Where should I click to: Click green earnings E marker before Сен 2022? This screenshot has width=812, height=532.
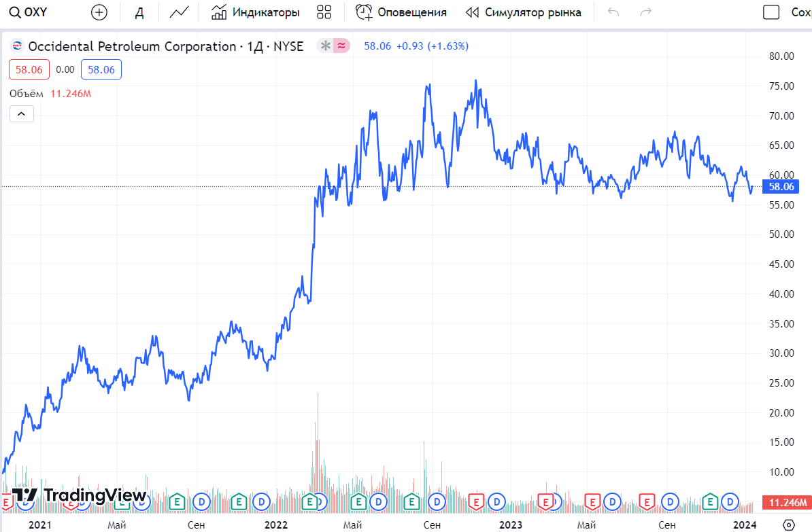411,501
